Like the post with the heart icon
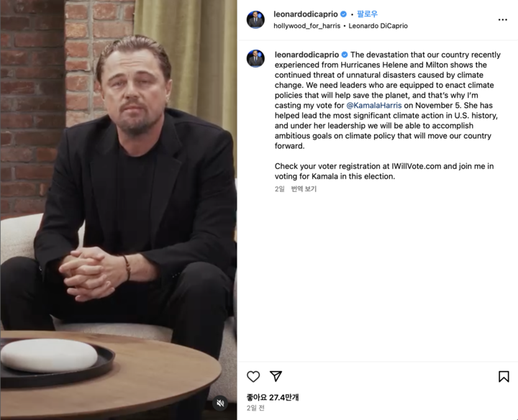Viewport: 518px width, 420px height. tap(253, 376)
